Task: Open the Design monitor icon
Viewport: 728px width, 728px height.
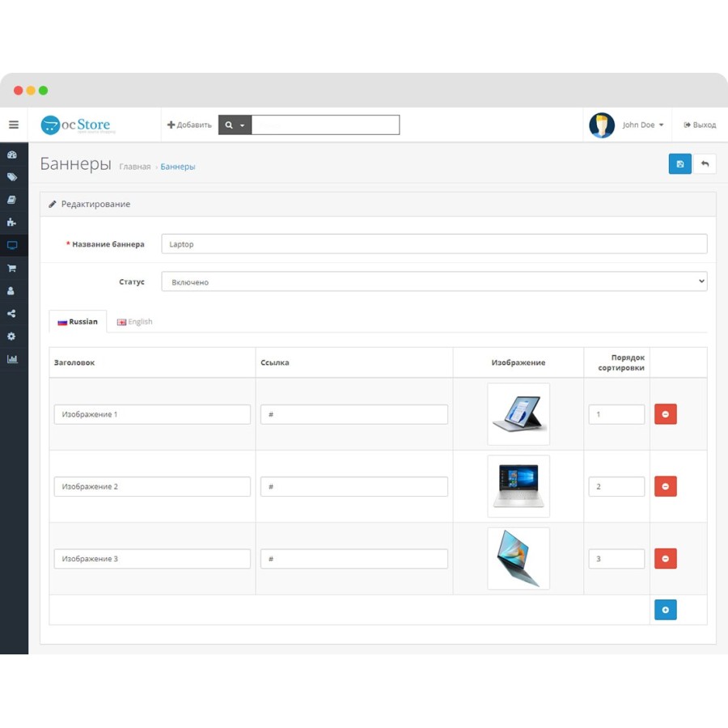Action: click(x=12, y=244)
